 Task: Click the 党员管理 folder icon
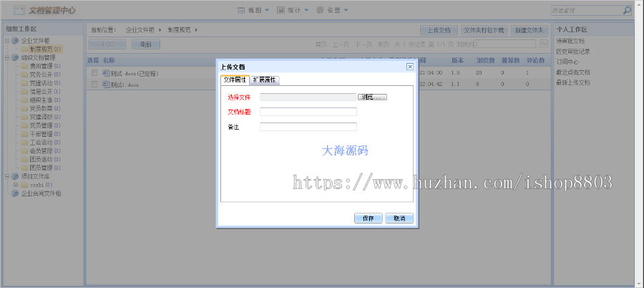click(x=24, y=125)
